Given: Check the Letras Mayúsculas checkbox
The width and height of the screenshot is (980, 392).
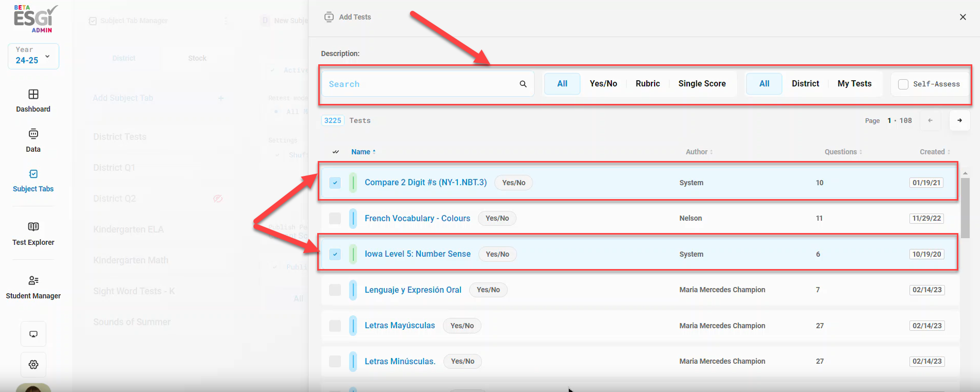Looking at the screenshot, I should click(x=335, y=326).
